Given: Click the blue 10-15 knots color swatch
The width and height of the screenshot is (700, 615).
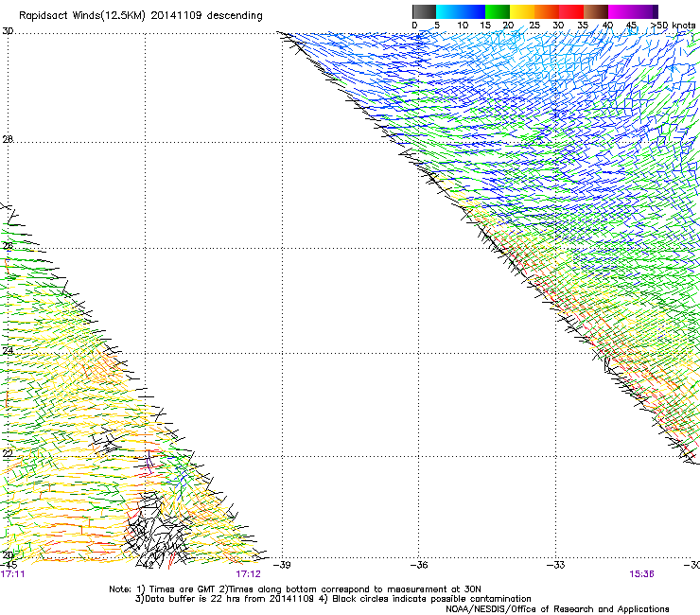Looking at the screenshot, I should (x=473, y=11).
